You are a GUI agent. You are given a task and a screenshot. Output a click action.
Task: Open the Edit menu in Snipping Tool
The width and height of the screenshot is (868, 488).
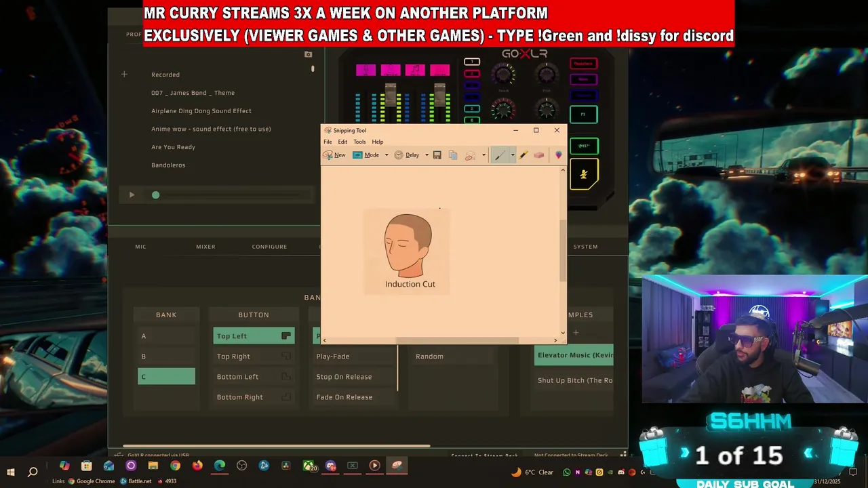pyautogui.click(x=342, y=142)
